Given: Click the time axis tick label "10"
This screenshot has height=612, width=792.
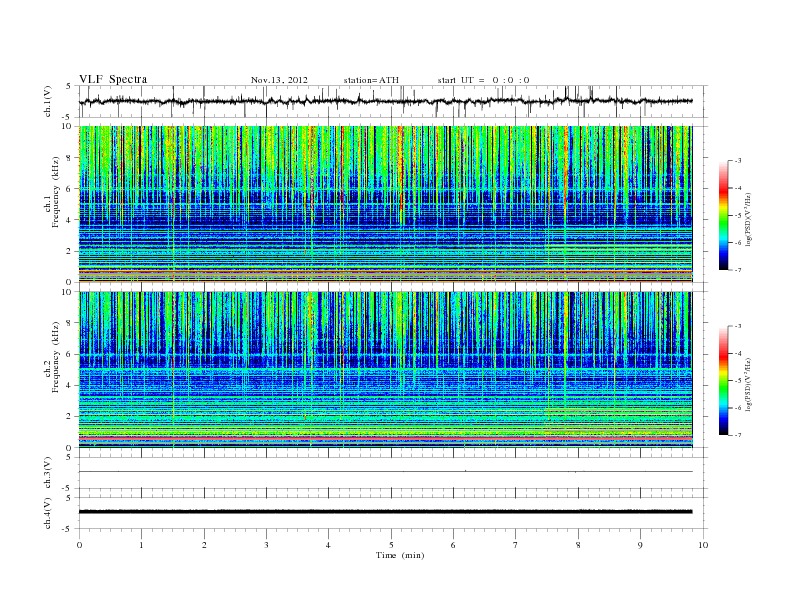Looking at the screenshot, I should point(703,545).
